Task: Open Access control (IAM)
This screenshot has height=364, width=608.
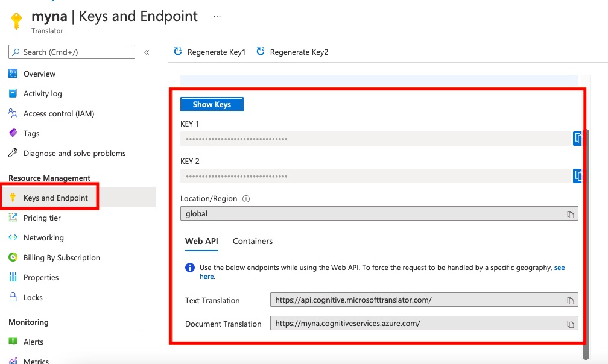Action: click(59, 113)
